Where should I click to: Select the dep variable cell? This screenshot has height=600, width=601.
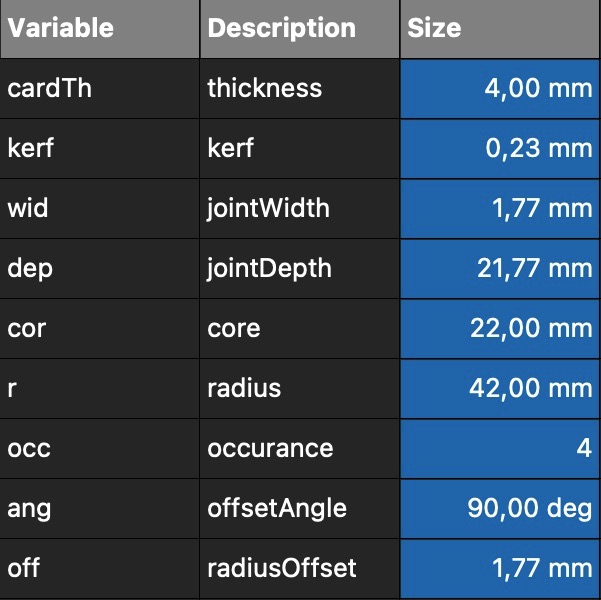coord(100,268)
